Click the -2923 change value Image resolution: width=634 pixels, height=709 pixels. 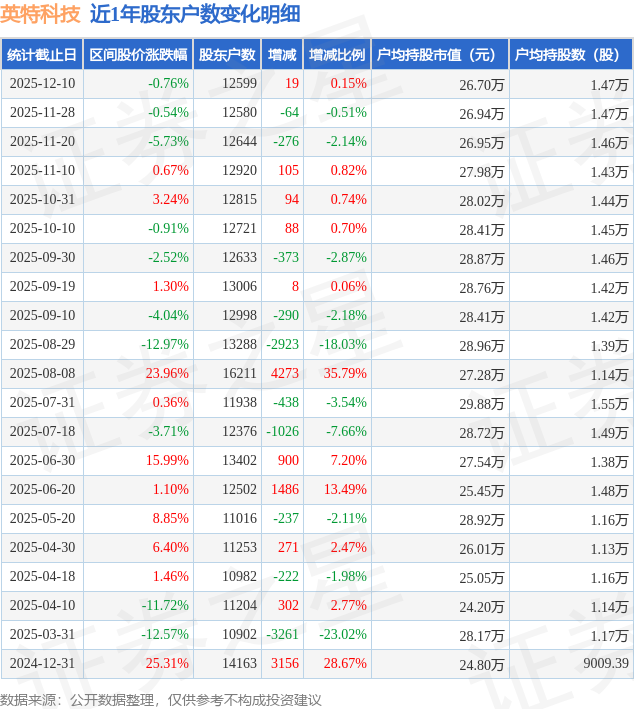coord(284,345)
